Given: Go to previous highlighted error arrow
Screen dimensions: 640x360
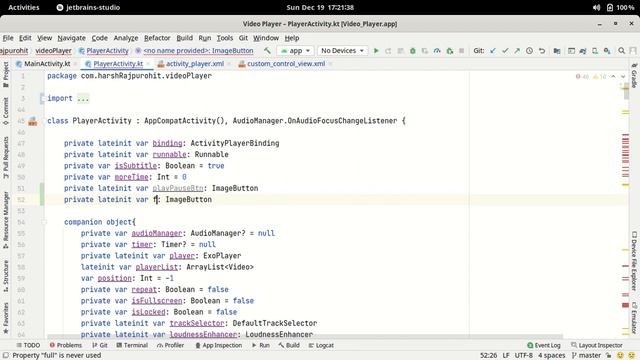Looking at the screenshot, I should click(x=613, y=77).
